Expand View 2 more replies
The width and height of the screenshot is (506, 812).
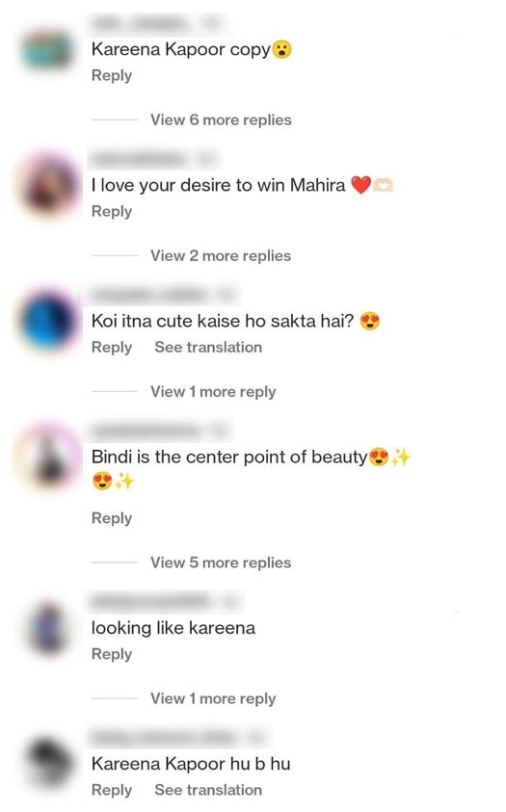coord(221,256)
